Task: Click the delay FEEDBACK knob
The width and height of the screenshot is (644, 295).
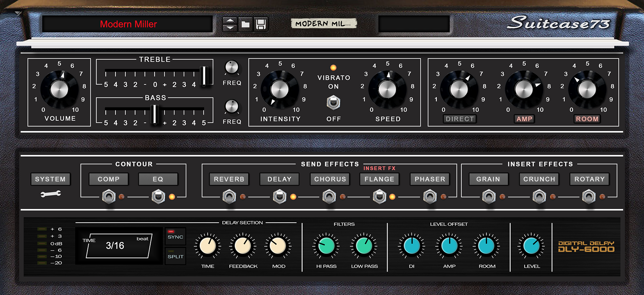Action: point(243,246)
